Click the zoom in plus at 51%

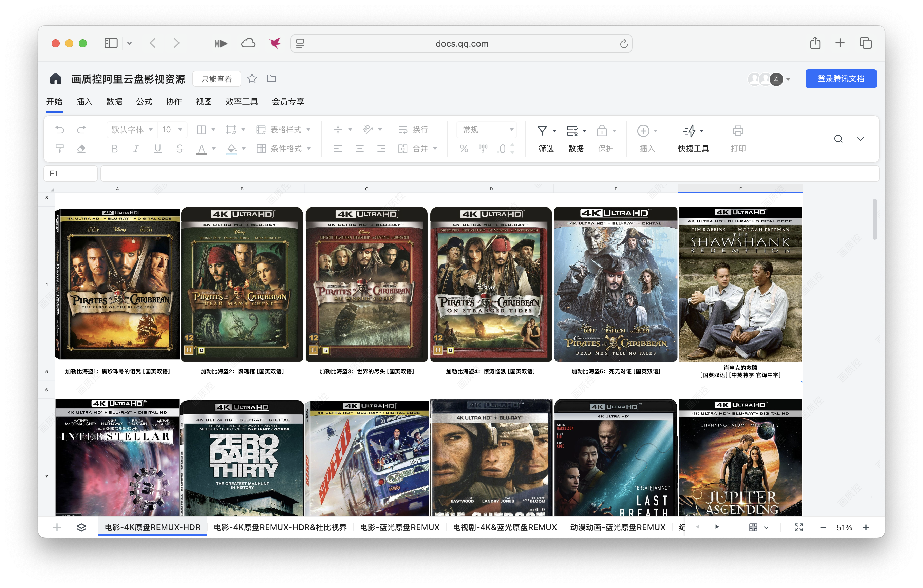pos(866,527)
